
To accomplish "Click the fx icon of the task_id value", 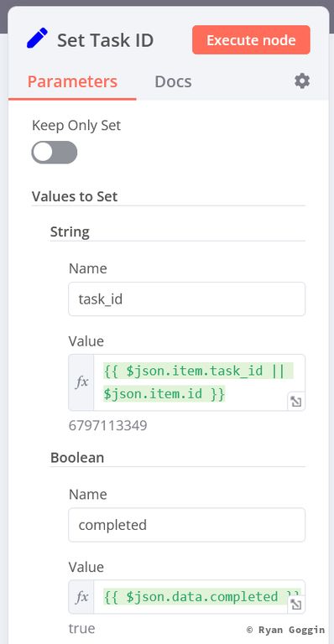I will click(x=81, y=382).
